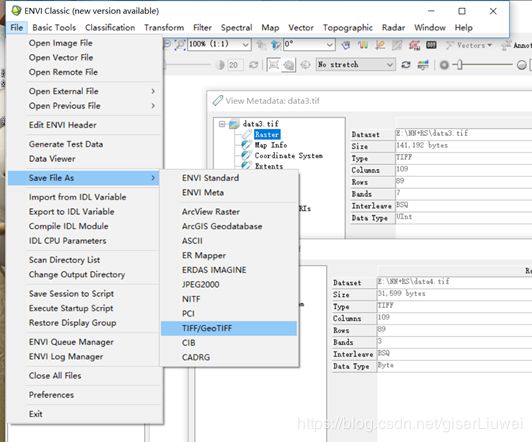Choose ENVI Standard output format
Image resolution: width=532 pixels, height=442 pixels.
click(229, 178)
